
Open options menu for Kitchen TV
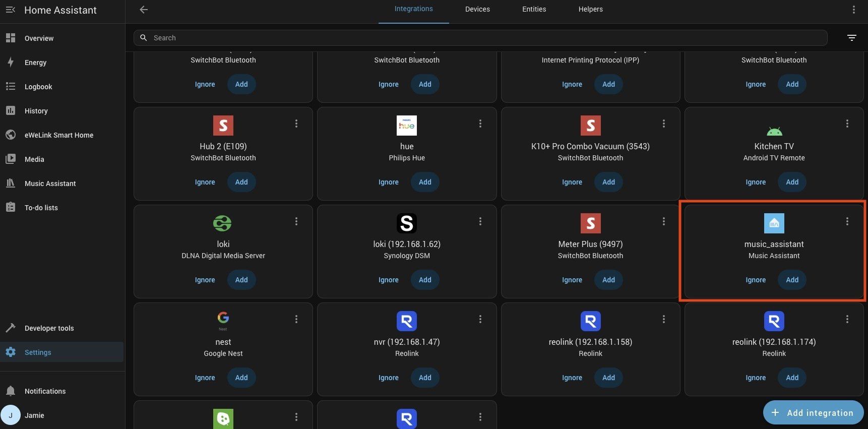pyautogui.click(x=847, y=124)
